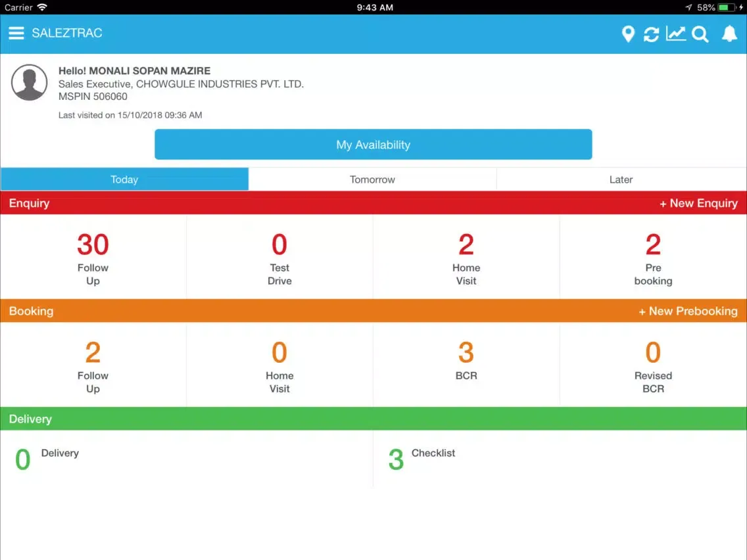Click the My Availability button
747x560 pixels.
pos(373,145)
